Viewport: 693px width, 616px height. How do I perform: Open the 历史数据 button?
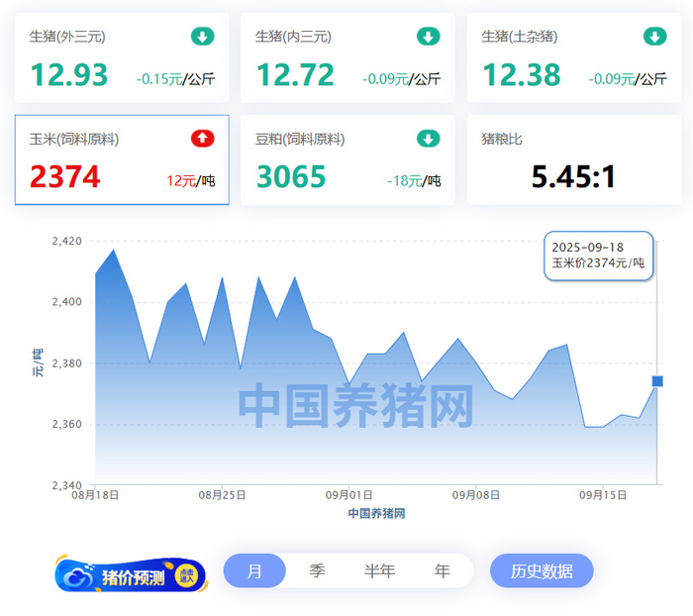542,570
